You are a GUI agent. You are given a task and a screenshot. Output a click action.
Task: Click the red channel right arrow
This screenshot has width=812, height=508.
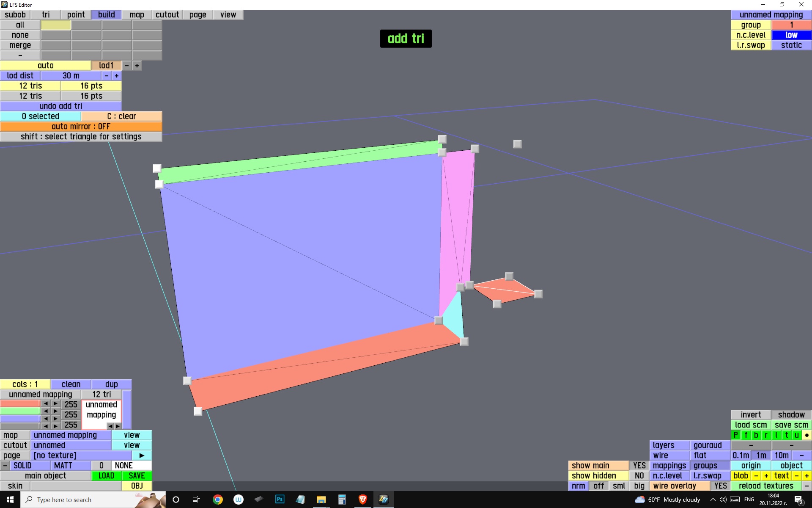(55, 404)
